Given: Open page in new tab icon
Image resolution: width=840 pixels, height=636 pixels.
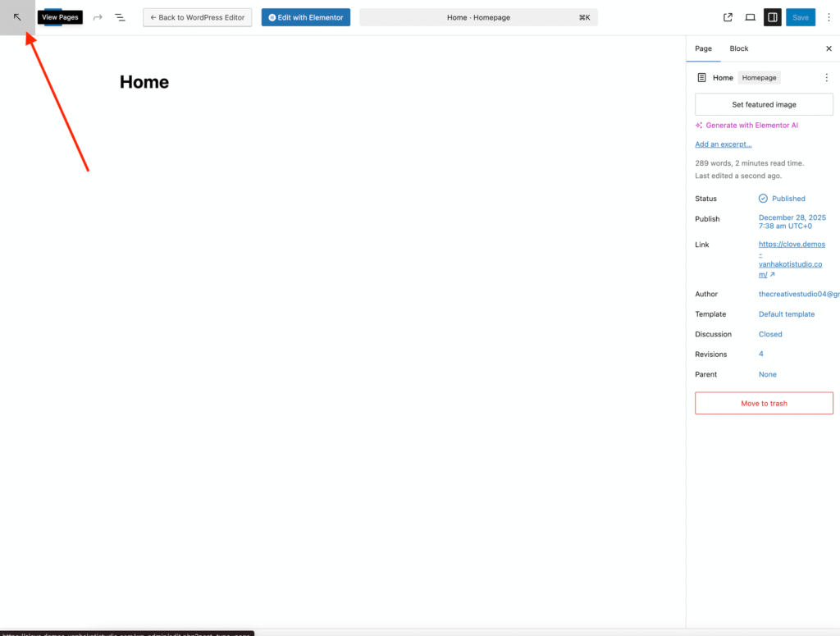Looking at the screenshot, I should [728, 17].
